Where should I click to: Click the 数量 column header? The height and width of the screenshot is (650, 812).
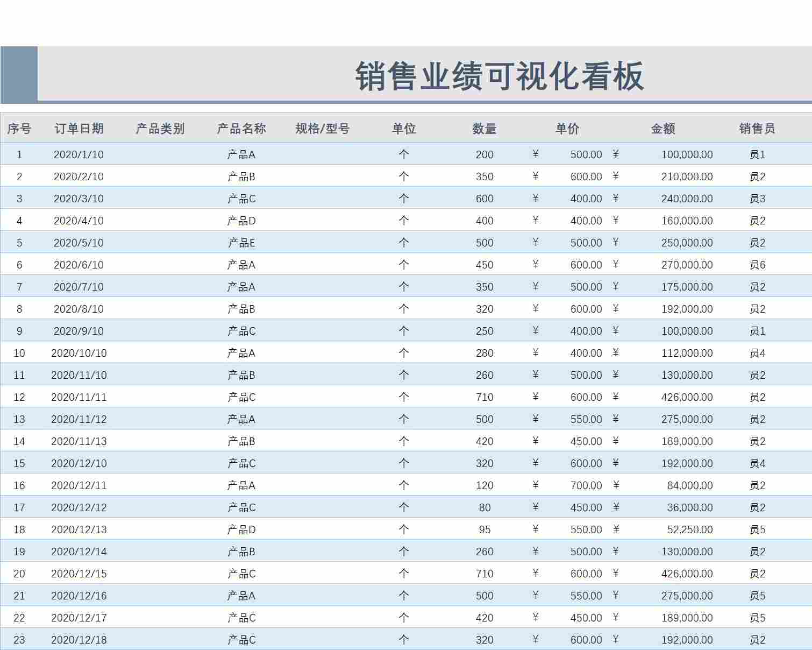[484, 129]
